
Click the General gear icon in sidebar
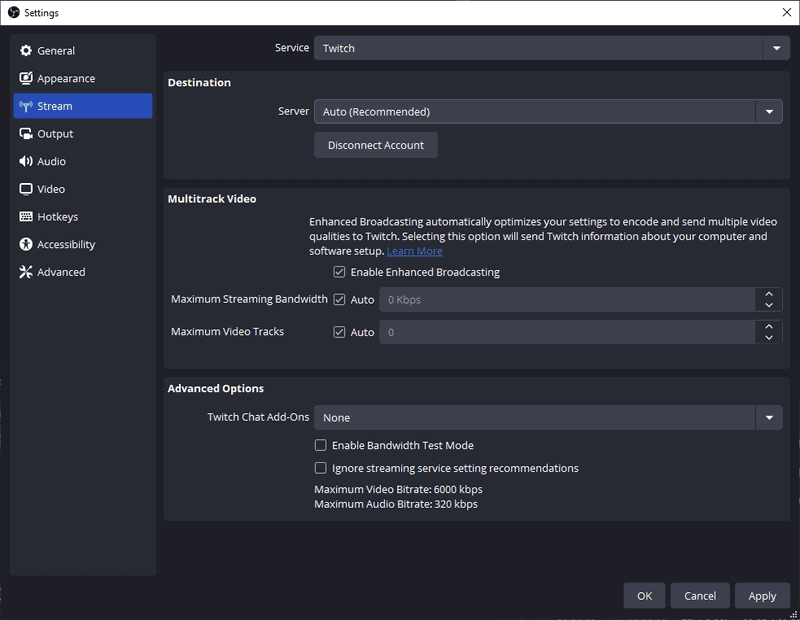[26, 51]
